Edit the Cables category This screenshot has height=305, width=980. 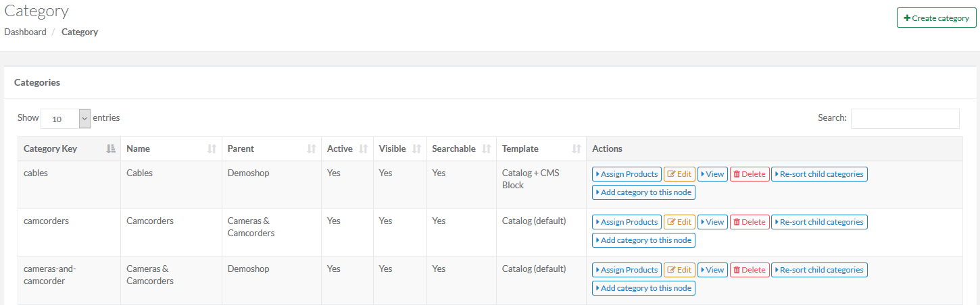pos(679,174)
